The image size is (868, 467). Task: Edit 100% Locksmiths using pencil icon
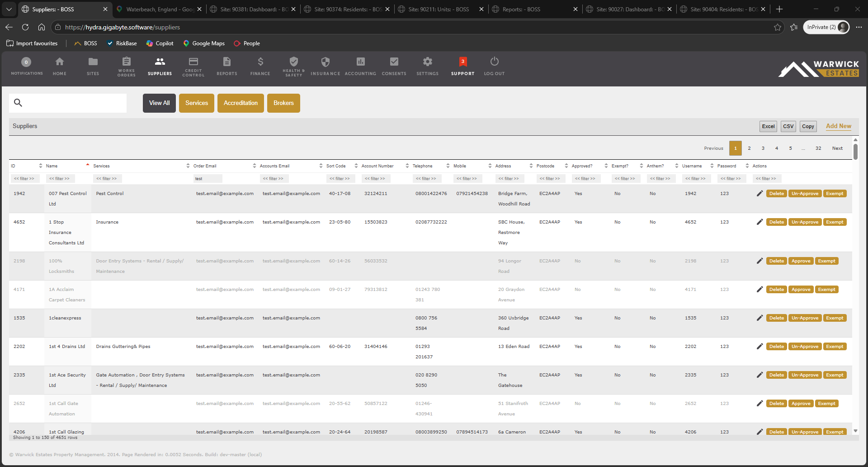759,261
